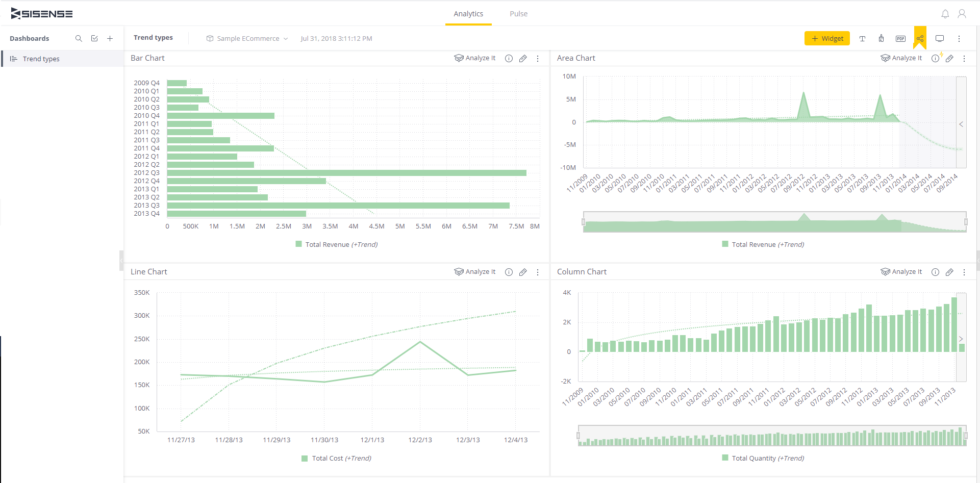Edit the Bar Chart with the pencil icon
Image resolution: width=980 pixels, height=483 pixels.
[x=523, y=58]
